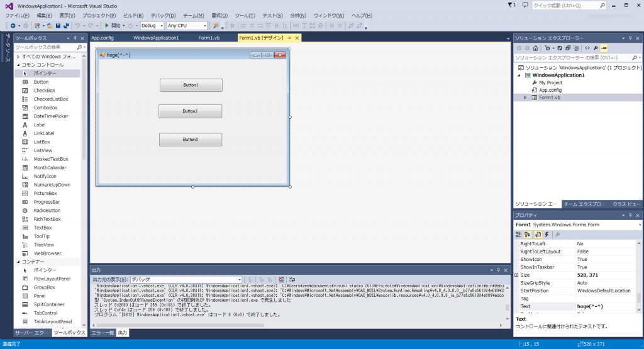Select the TextBox control in Toolbox
This screenshot has height=349, width=644.
(43, 228)
